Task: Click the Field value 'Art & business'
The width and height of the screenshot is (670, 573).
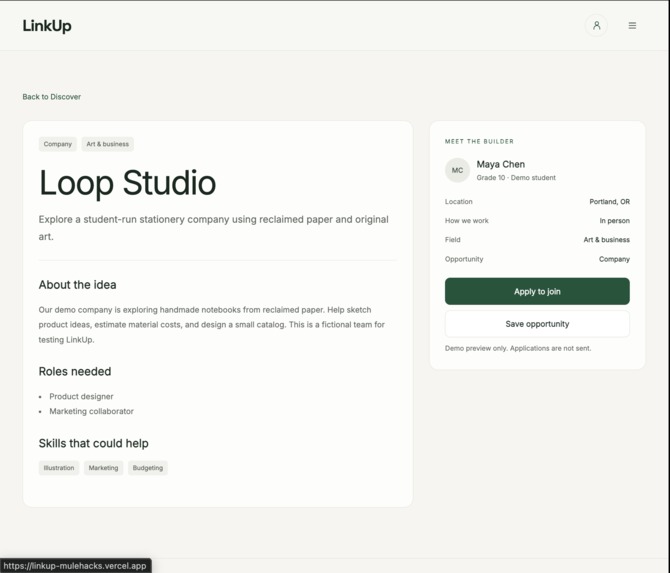Action: coord(607,240)
